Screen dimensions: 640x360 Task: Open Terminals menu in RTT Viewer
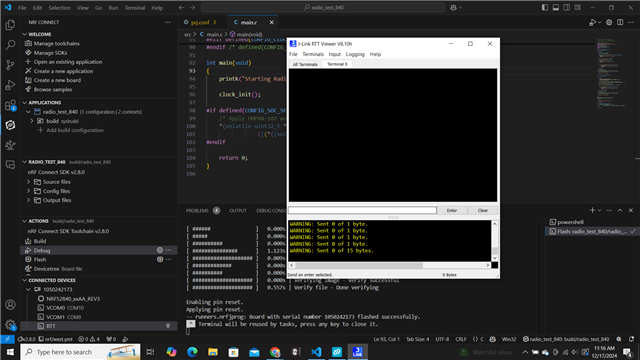[x=313, y=54]
